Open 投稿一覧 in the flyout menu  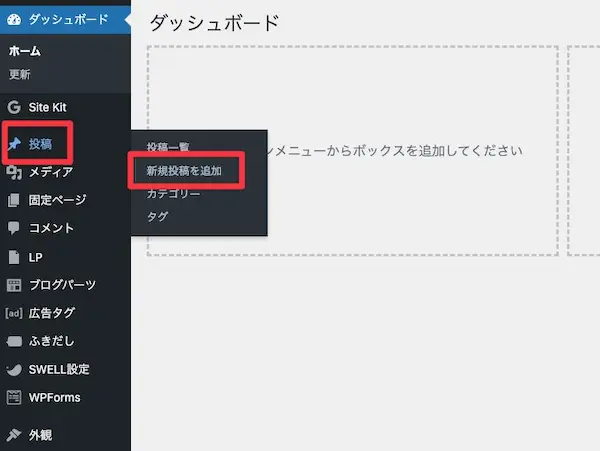tap(168, 148)
